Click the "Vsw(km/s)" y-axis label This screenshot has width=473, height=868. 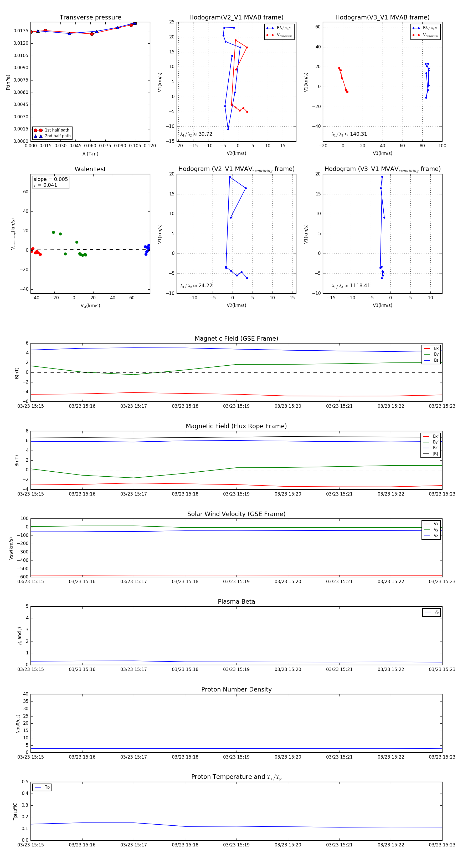click(11, 548)
